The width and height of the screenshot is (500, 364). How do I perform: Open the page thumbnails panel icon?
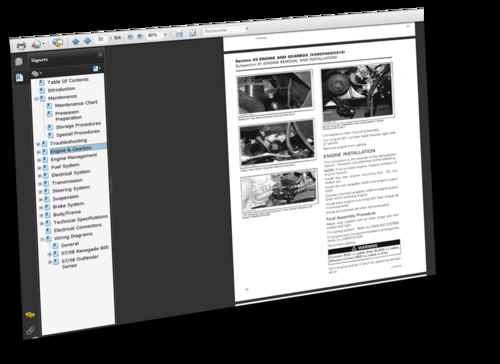[x=19, y=62]
